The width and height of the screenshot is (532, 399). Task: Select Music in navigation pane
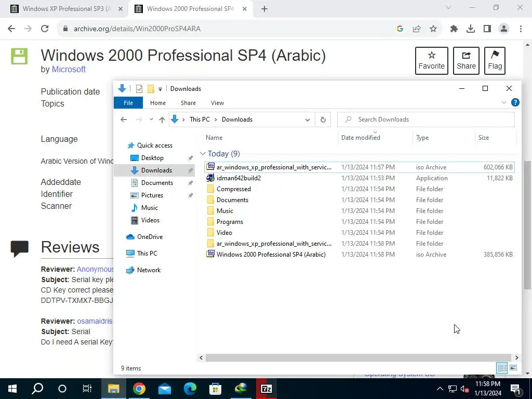coord(149,208)
